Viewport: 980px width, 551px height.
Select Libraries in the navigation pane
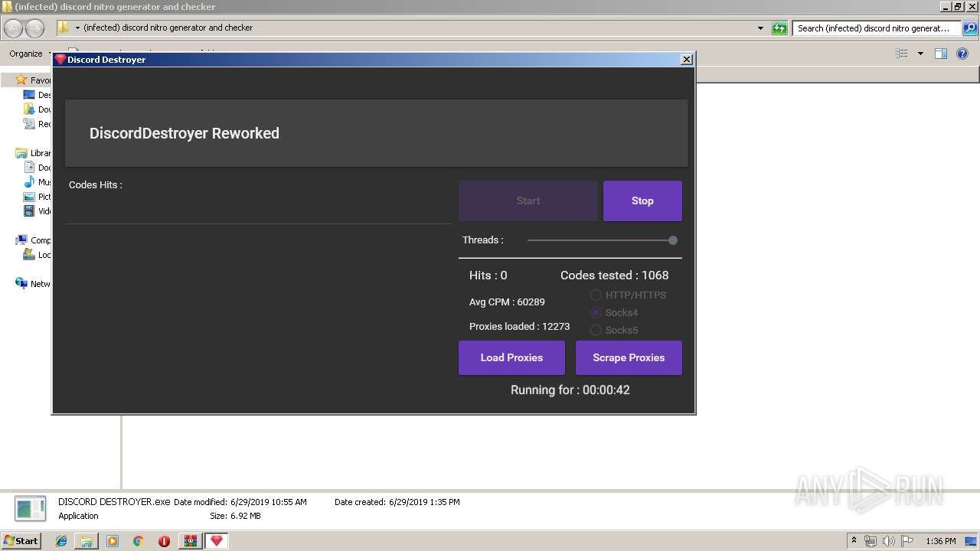point(21,153)
